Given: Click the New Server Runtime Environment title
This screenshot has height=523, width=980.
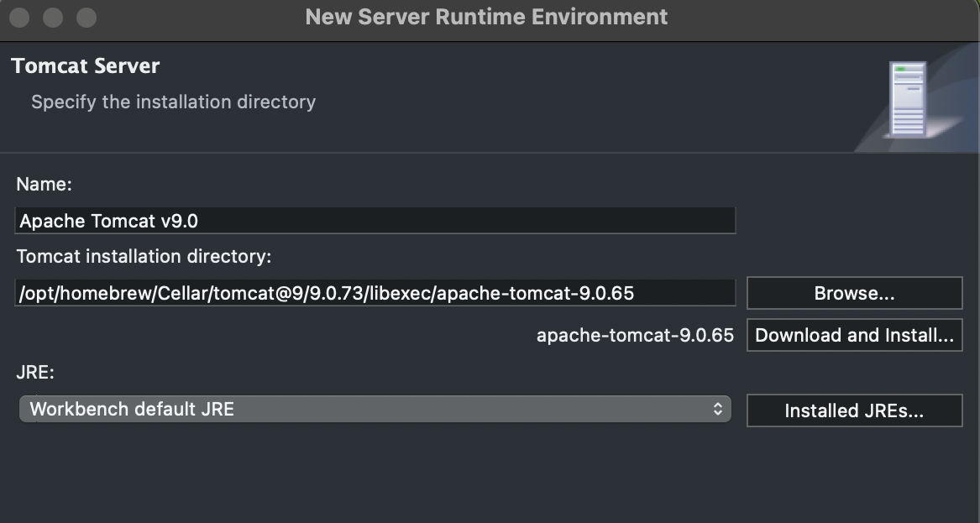Looking at the screenshot, I should coord(486,17).
